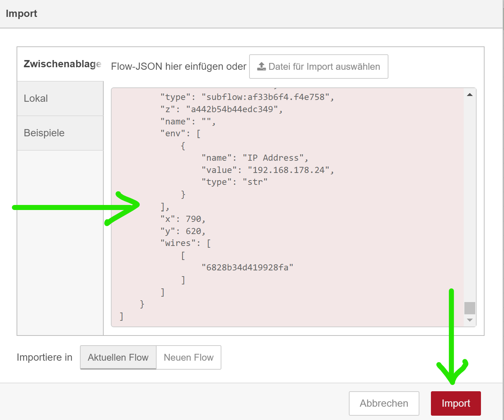
Task: Click Datei für Import auswählen button
Action: 319,67
